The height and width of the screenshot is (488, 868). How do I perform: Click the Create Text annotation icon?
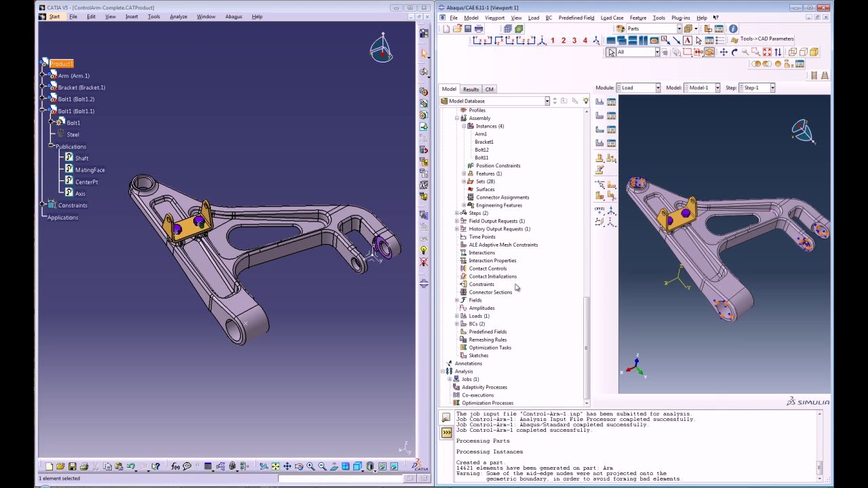[x=687, y=41]
